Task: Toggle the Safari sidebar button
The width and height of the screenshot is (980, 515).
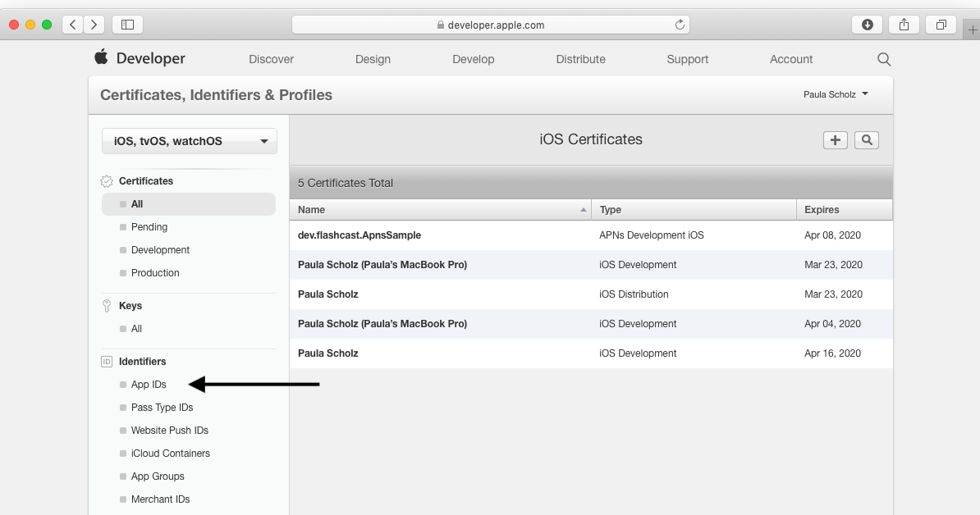Action: [x=127, y=25]
